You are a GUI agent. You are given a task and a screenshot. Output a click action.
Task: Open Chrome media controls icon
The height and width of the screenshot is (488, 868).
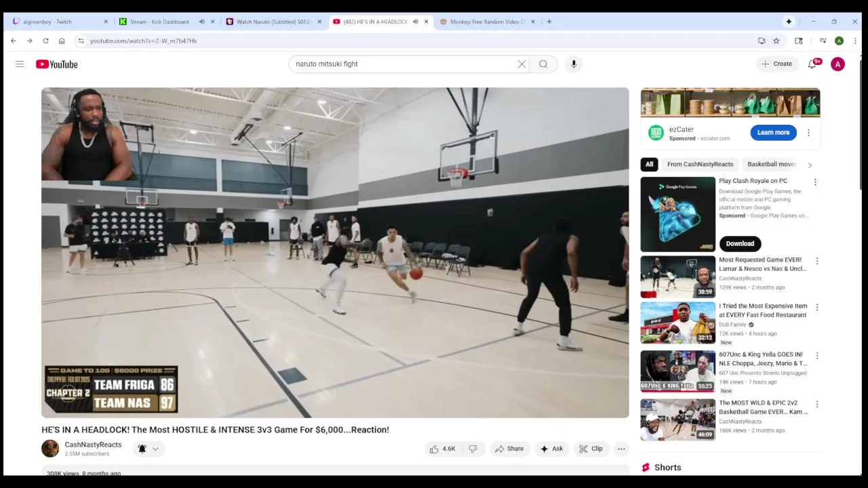(823, 41)
